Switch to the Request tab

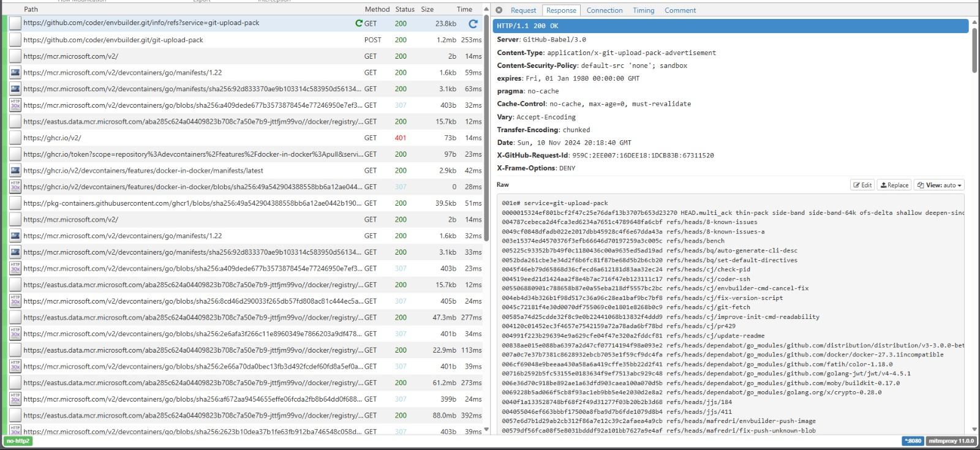[x=523, y=10]
